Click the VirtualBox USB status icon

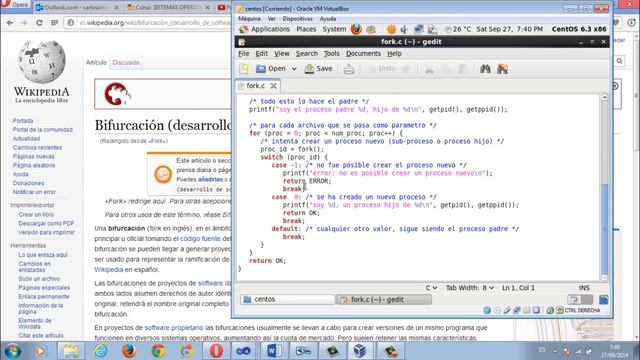[507, 311]
